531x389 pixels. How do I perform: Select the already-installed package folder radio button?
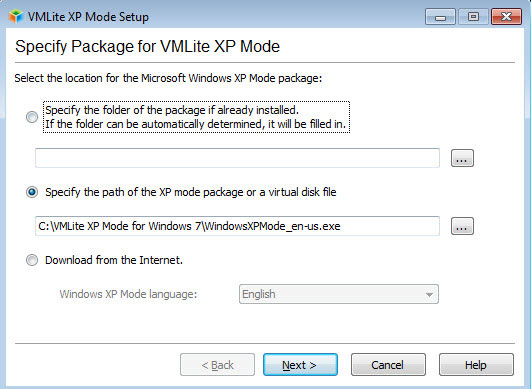pos(32,117)
